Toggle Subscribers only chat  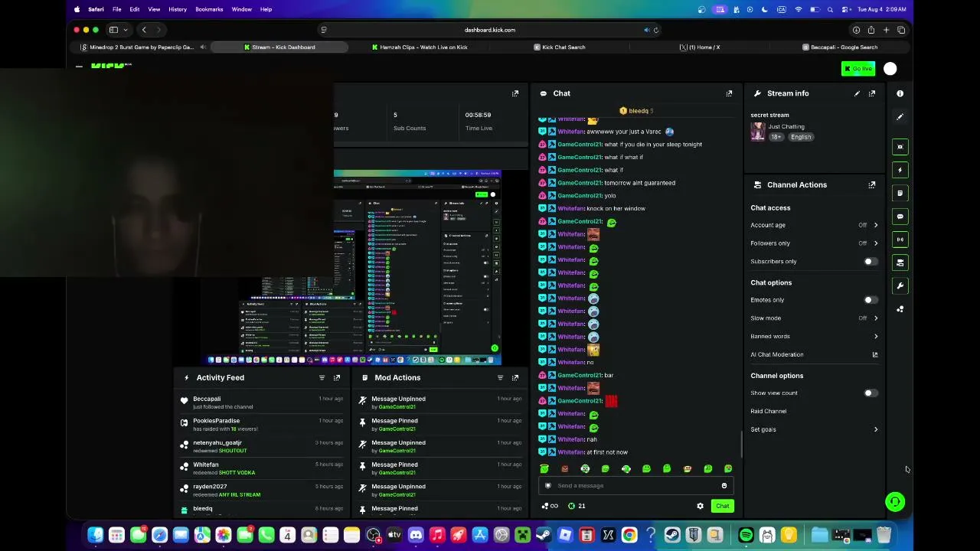tap(870, 262)
